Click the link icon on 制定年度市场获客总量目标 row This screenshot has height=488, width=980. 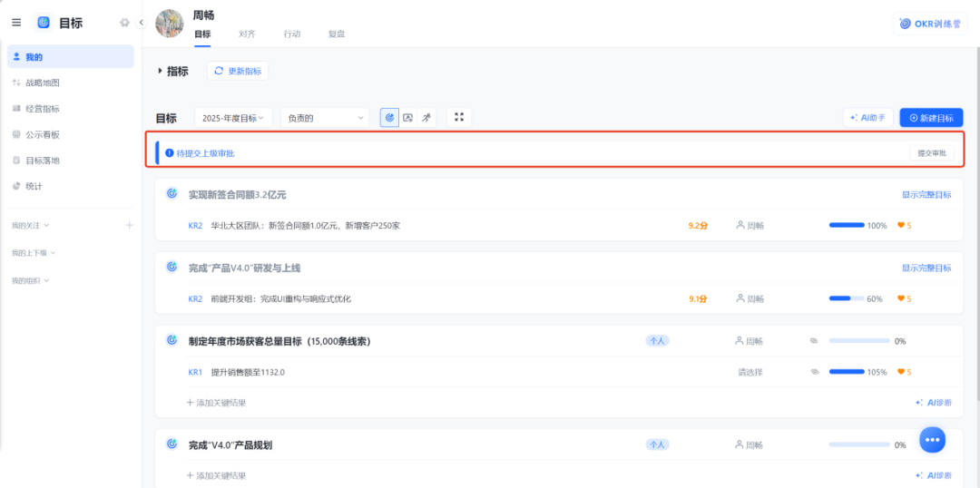click(x=814, y=341)
